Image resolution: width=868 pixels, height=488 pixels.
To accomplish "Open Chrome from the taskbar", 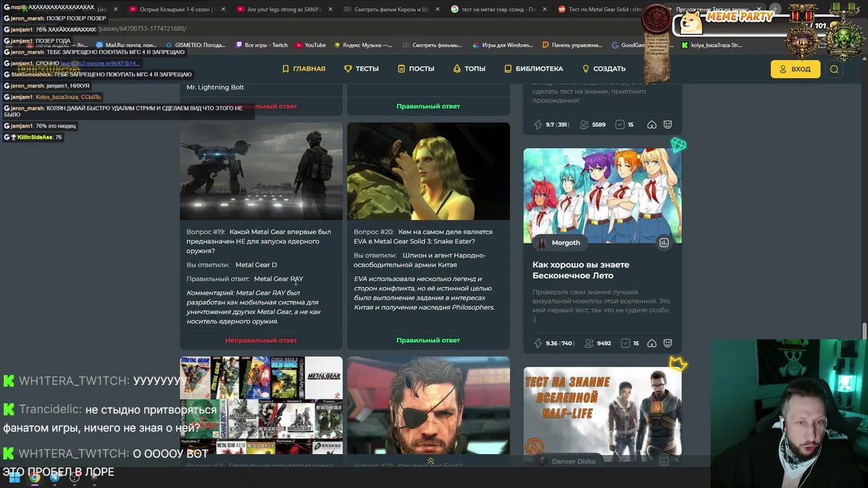I will [35, 477].
